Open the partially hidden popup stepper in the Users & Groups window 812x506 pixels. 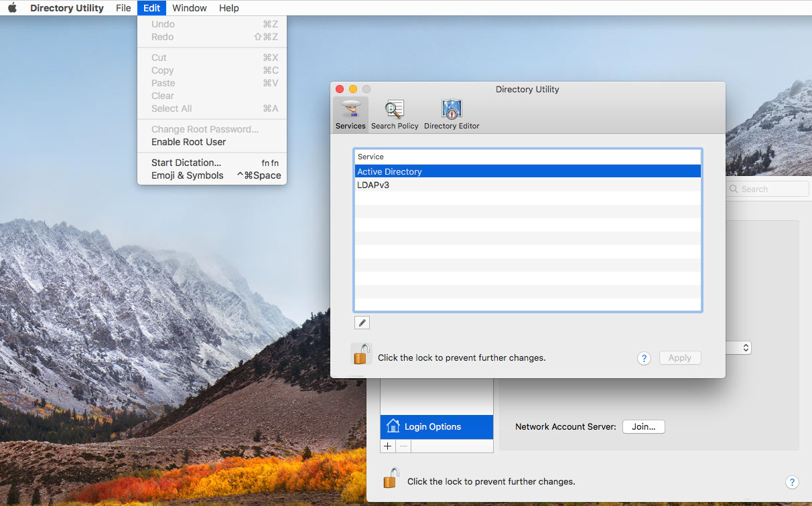pos(746,348)
